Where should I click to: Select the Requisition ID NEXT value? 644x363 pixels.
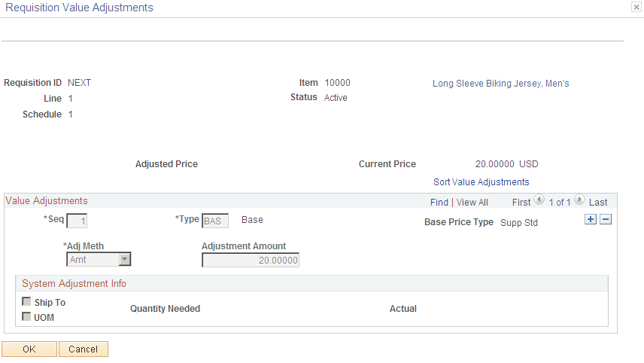click(79, 83)
